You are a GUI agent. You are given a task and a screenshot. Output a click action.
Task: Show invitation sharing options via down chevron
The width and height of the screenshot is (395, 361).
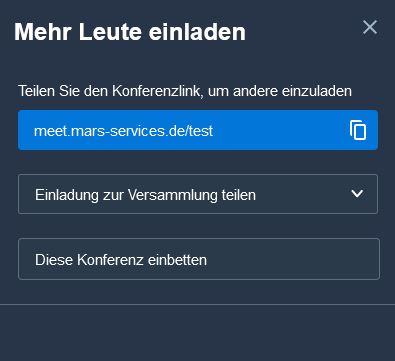point(357,194)
